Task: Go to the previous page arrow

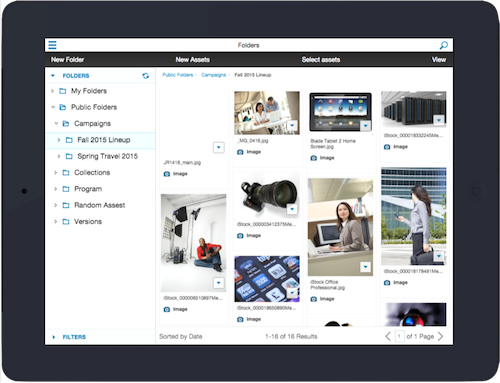Action: pos(388,336)
